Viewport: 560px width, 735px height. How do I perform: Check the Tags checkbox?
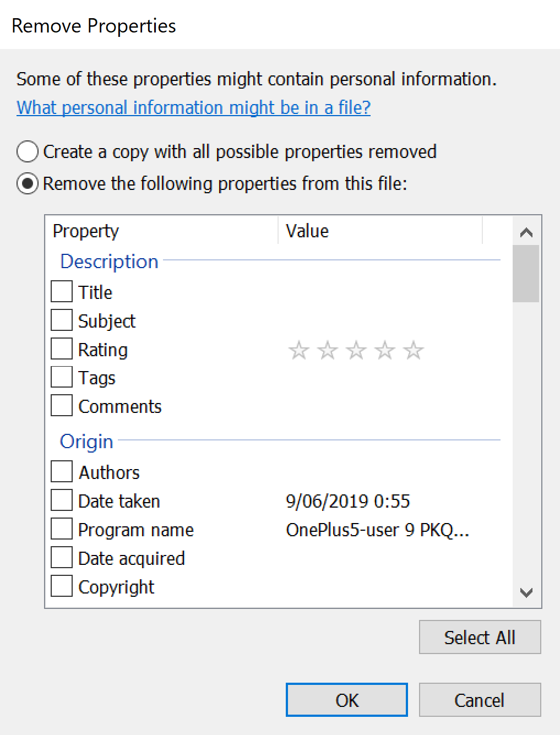tap(62, 378)
